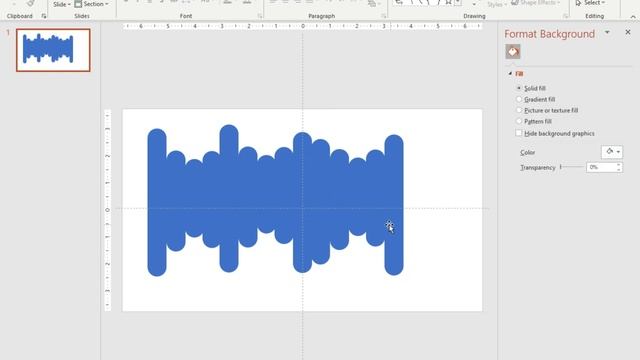Enable Hide background graphics checkbox
Screen dimensions: 640x360
pyautogui.click(x=519, y=133)
